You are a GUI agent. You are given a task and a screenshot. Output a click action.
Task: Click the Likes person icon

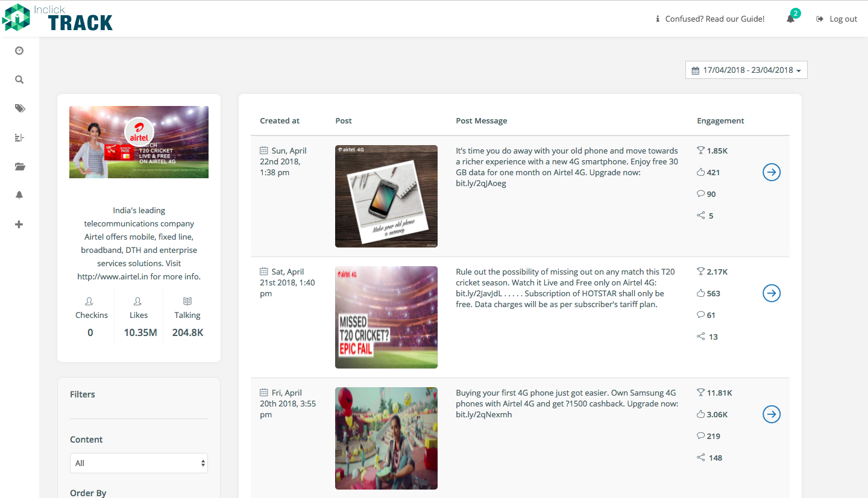(138, 301)
